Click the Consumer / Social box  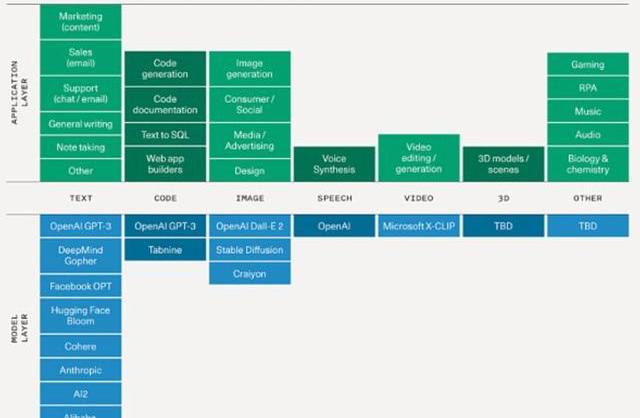[250, 104]
